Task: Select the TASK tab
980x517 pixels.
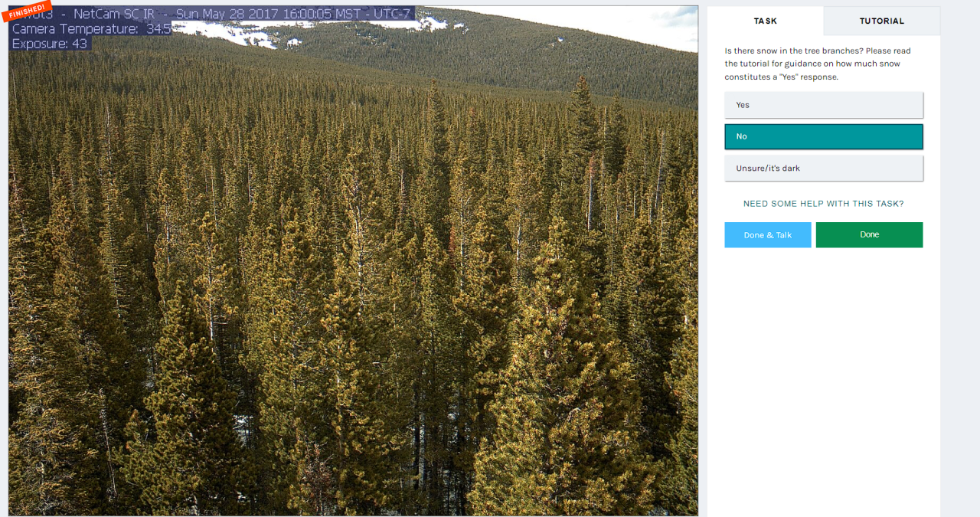Action: pos(765,21)
